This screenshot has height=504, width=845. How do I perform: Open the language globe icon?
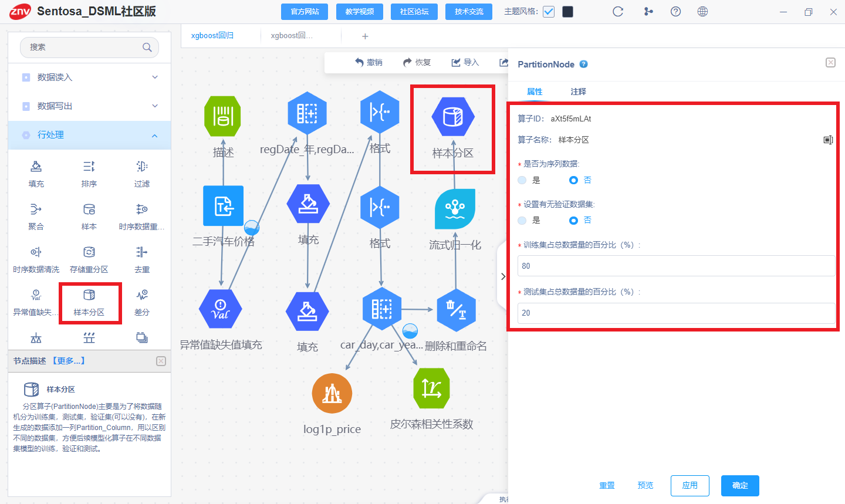pyautogui.click(x=702, y=12)
